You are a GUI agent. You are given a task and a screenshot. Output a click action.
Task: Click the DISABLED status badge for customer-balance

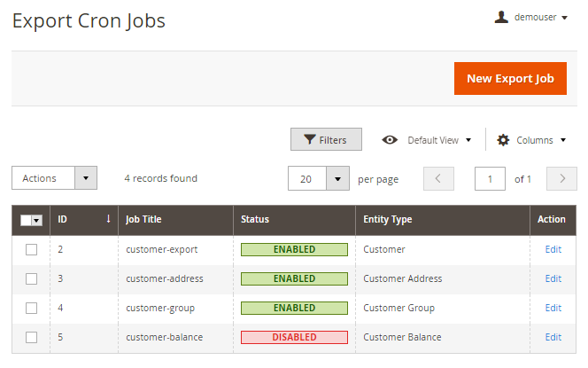(294, 337)
